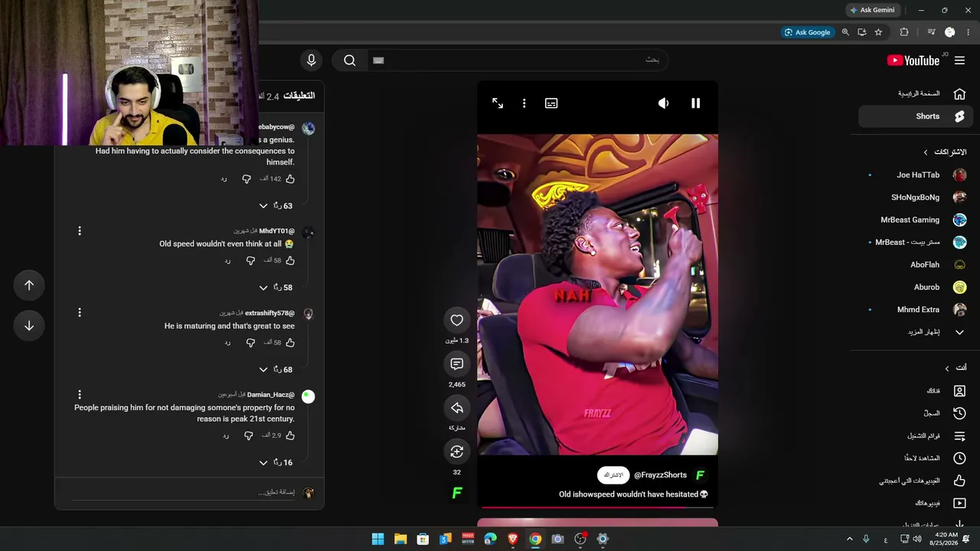The height and width of the screenshot is (551, 980).
Task: Bookmark this page with the star
Action: (878, 32)
